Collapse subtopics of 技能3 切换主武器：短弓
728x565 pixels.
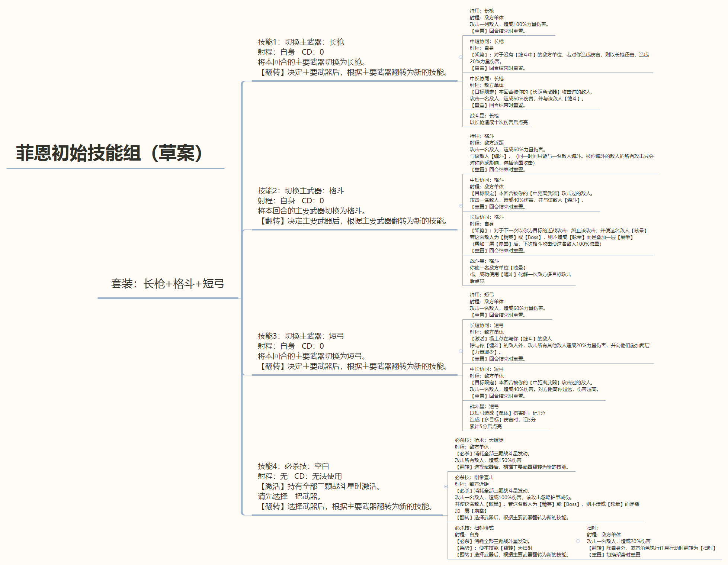(x=461, y=351)
